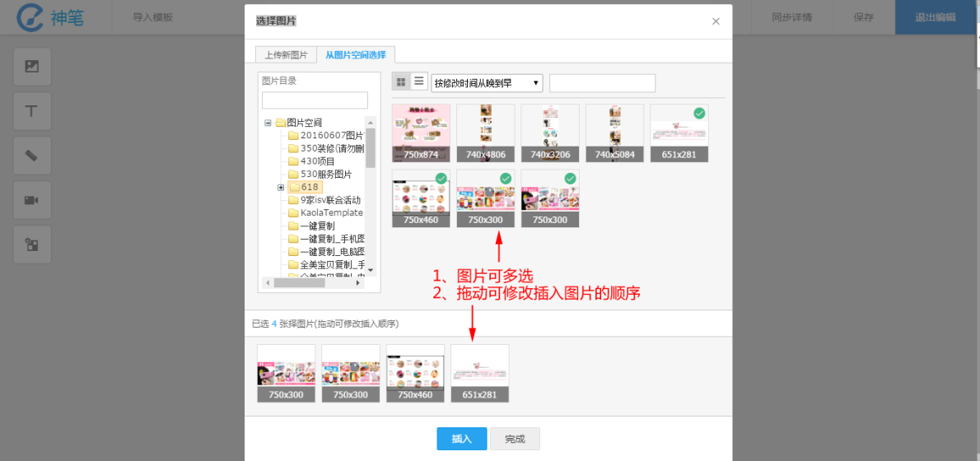Select the text (T) tool in sidebar

click(32, 111)
